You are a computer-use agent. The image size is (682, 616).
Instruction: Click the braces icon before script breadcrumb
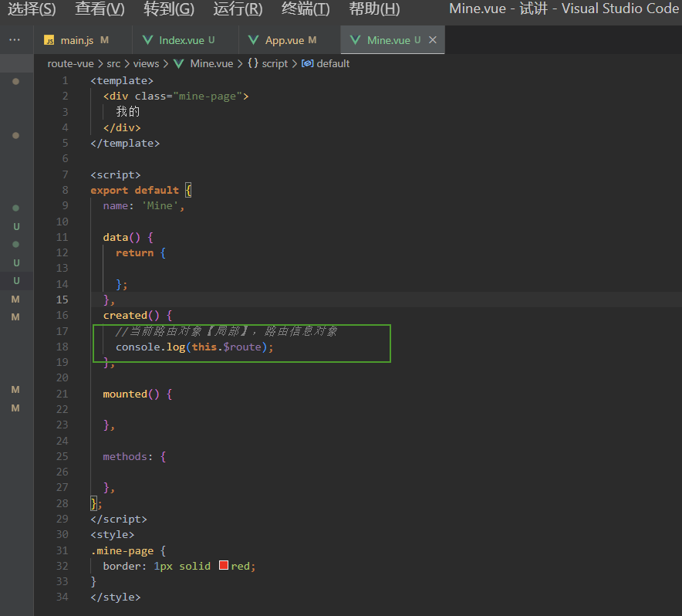(x=253, y=63)
